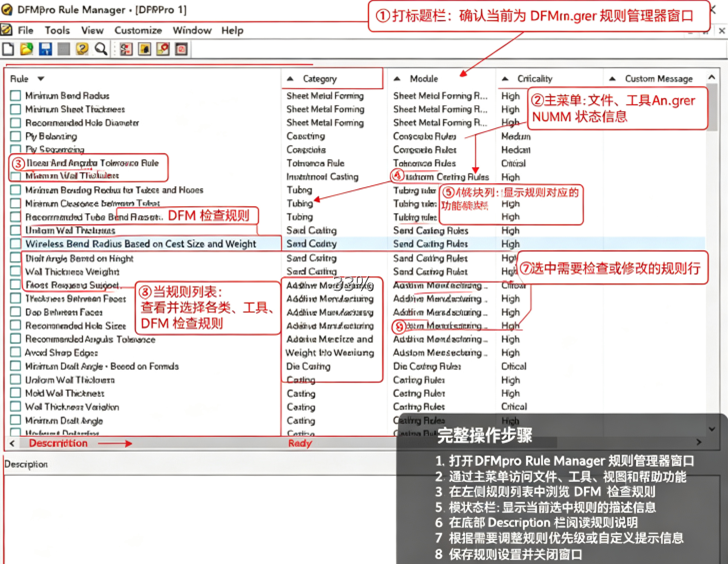Click the sort arrow beside Criticality header
The height and width of the screenshot is (564, 728).
(x=505, y=79)
